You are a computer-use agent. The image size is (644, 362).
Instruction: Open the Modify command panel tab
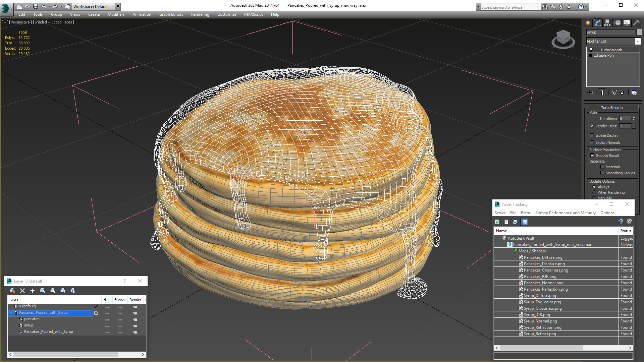(x=598, y=23)
